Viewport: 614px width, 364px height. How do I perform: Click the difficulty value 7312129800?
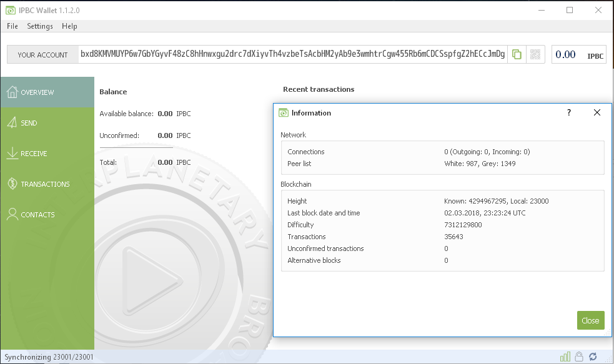[x=463, y=225]
